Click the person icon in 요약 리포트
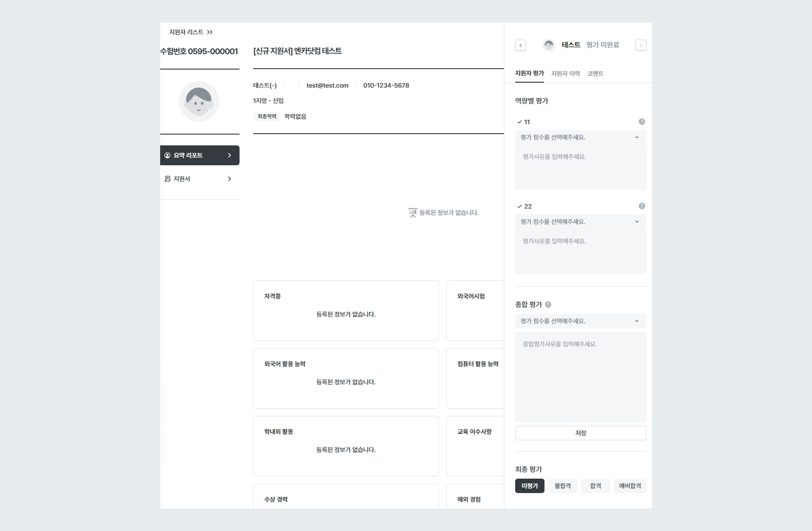812x531 pixels. (167, 155)
